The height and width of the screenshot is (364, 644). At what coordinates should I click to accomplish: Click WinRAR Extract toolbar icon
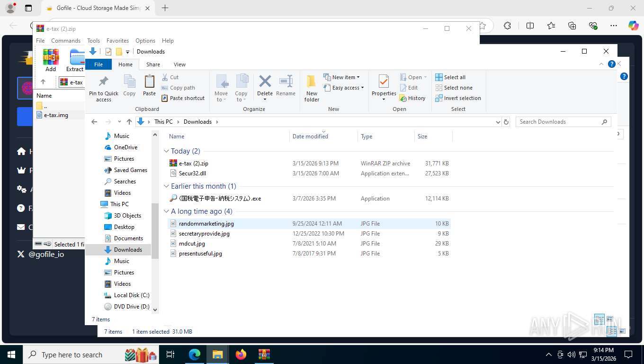click(76, 60)
